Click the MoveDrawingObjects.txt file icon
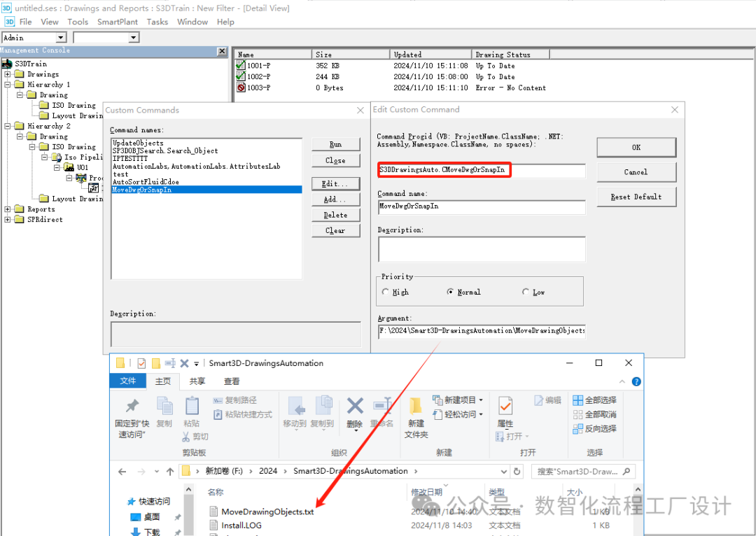The height and width of the screenshot is (536, 756). [214, 512]
